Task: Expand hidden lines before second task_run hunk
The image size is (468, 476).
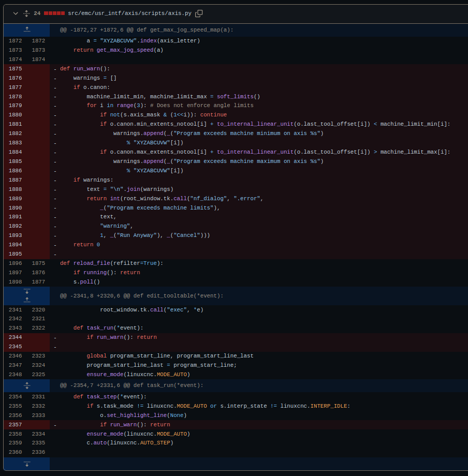Action: click(x=27, y=385)
